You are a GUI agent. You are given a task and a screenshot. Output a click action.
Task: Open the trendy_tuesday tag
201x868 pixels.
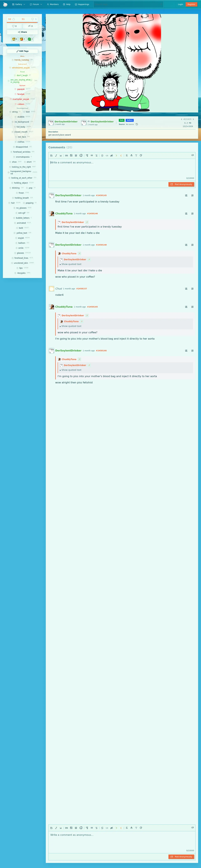(x=22, y=60)
